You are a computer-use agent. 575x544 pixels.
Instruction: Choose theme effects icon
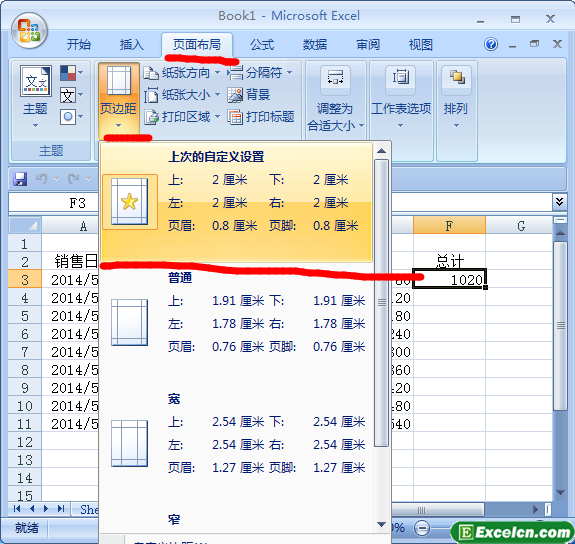[x=71, y=117]
